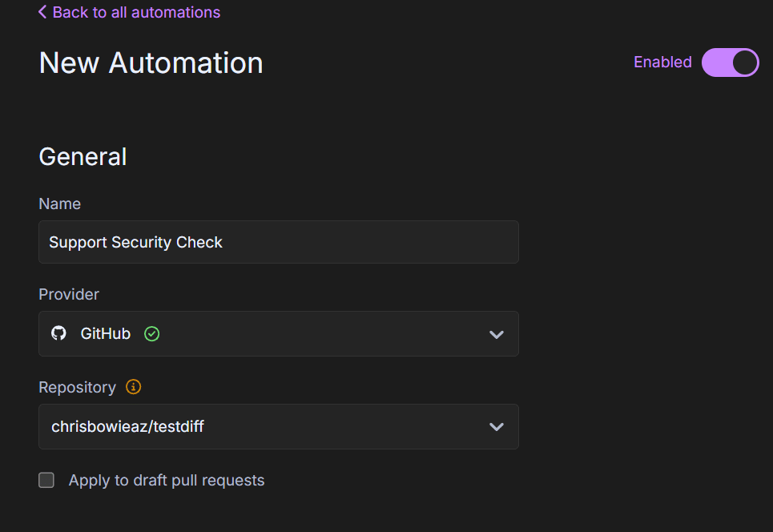This screenshot has width=773, height=532.
Task: Expand the Repository dropdown chevron
Action: 496,427
